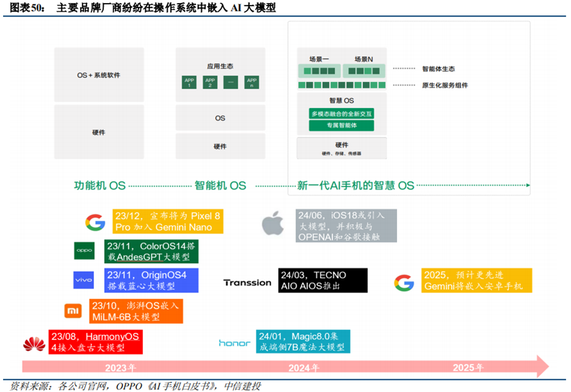The height and width of the screenshot is (392, 571).
Task: Click the grey 24/06 iOS18 box
Action: [346, 225]
